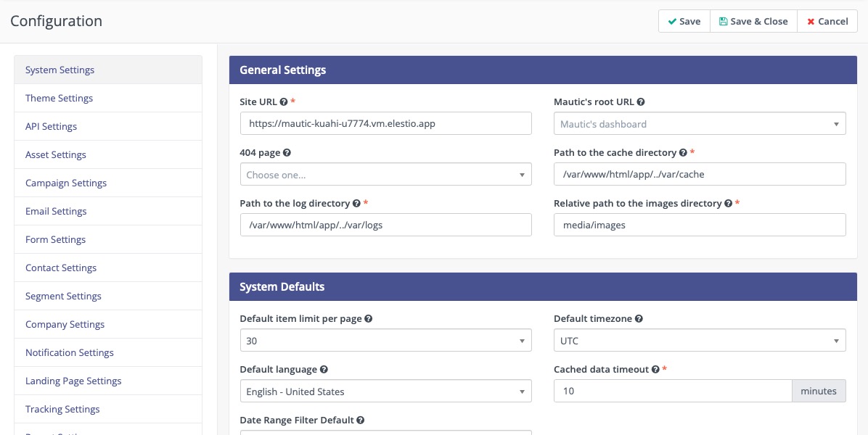Viewport: 868px width, 435px height.
Task: Click the help icon beside 404 page
Action: (284, 152)
